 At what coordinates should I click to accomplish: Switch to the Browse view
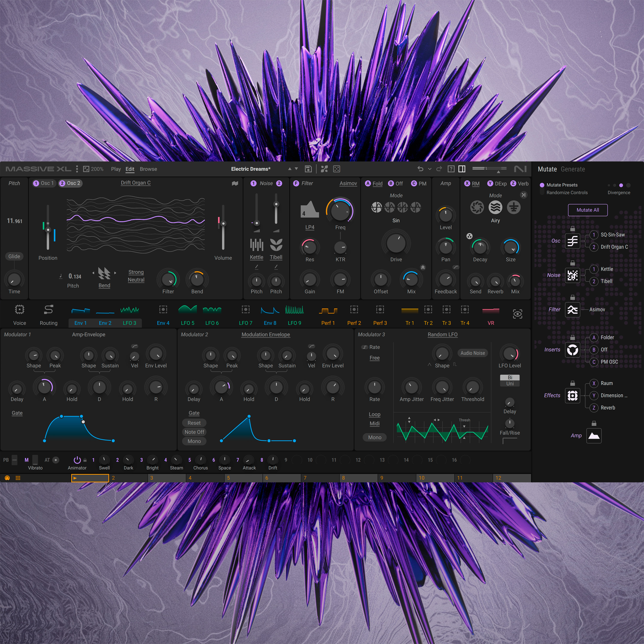point(148,169)
